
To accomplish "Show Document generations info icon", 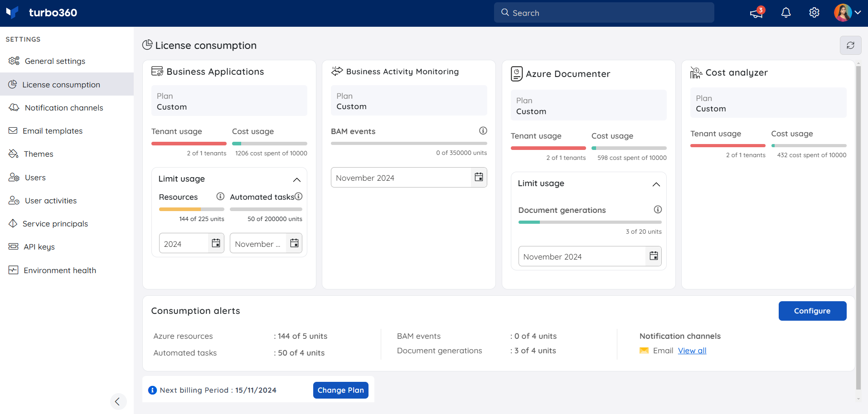I will [658, 209].
